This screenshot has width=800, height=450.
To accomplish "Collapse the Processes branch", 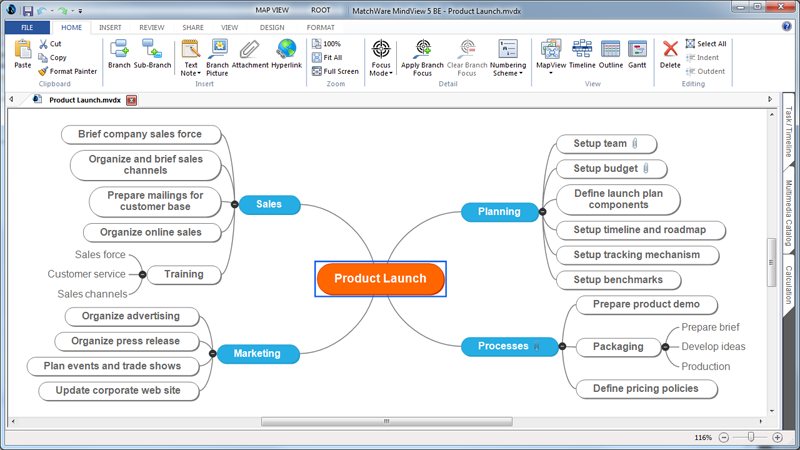I will point(562,346).
